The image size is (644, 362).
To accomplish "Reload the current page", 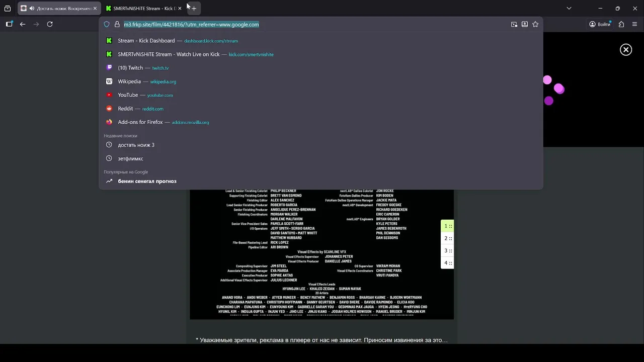I will coord(50,24).
